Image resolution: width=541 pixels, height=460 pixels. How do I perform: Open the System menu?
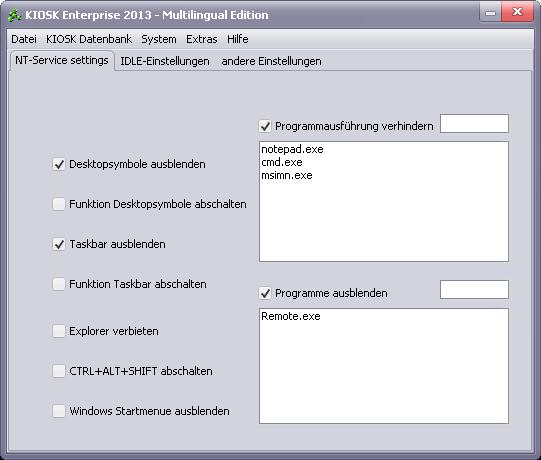coord(159,39)
